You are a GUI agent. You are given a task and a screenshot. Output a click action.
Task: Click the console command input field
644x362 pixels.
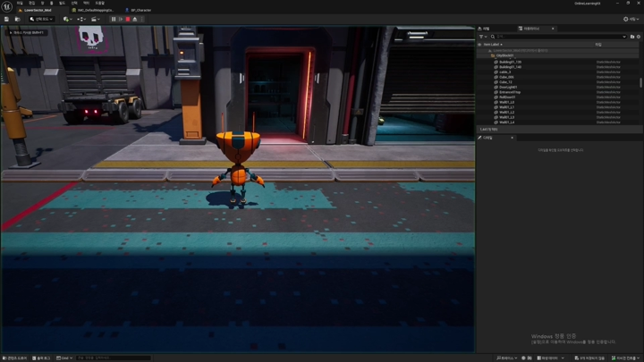click(114, 358)
